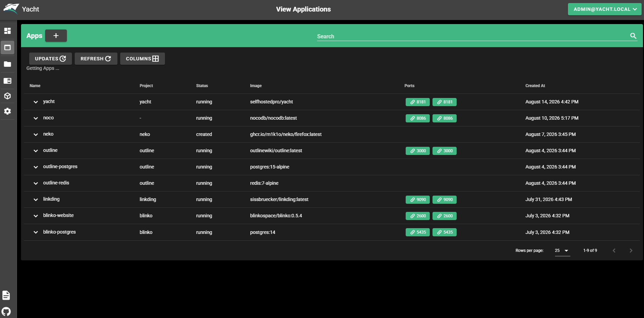Sort the table by the Project column

(146, 86)
